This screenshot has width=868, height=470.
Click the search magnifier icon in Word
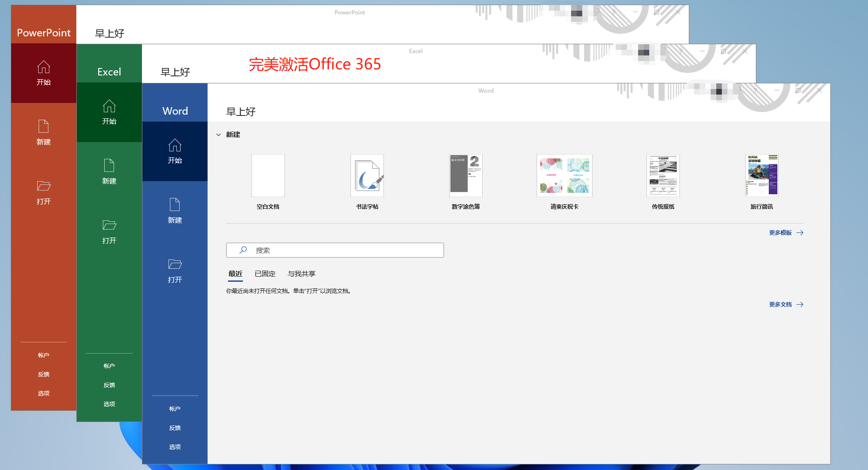click(243, 250)
